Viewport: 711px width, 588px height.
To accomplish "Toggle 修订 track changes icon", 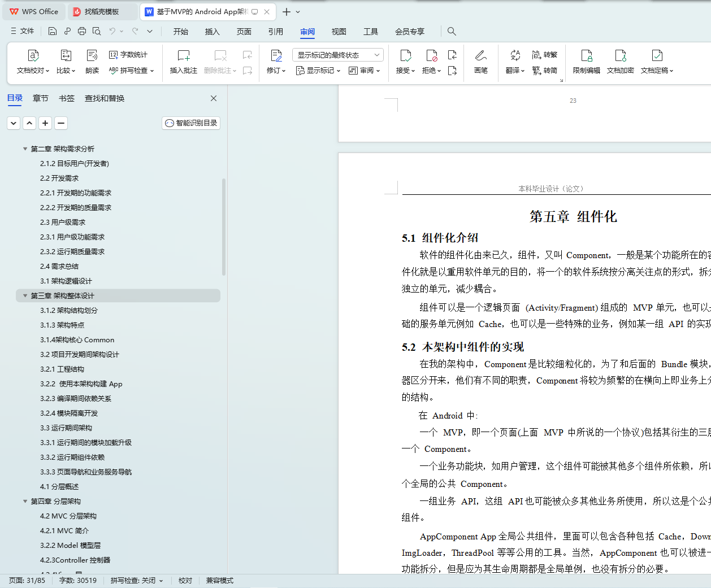I will click(x=276, y=55).
